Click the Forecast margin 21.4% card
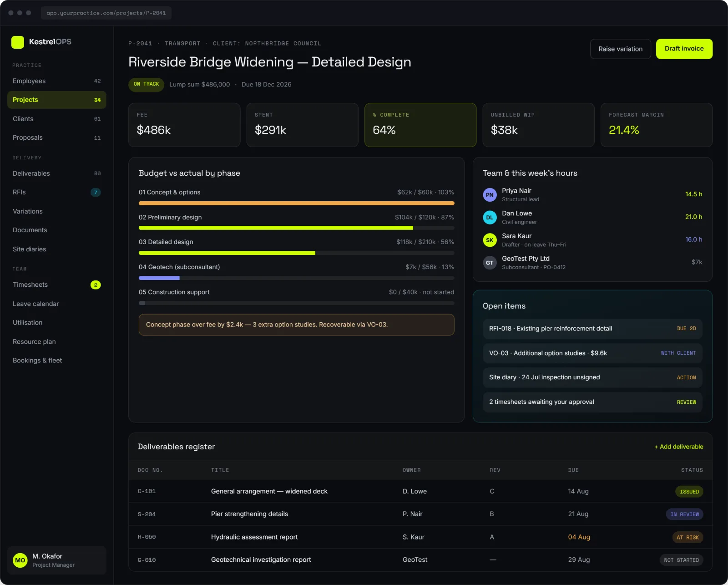The image size is (728, 585). (x=657, y=125)
